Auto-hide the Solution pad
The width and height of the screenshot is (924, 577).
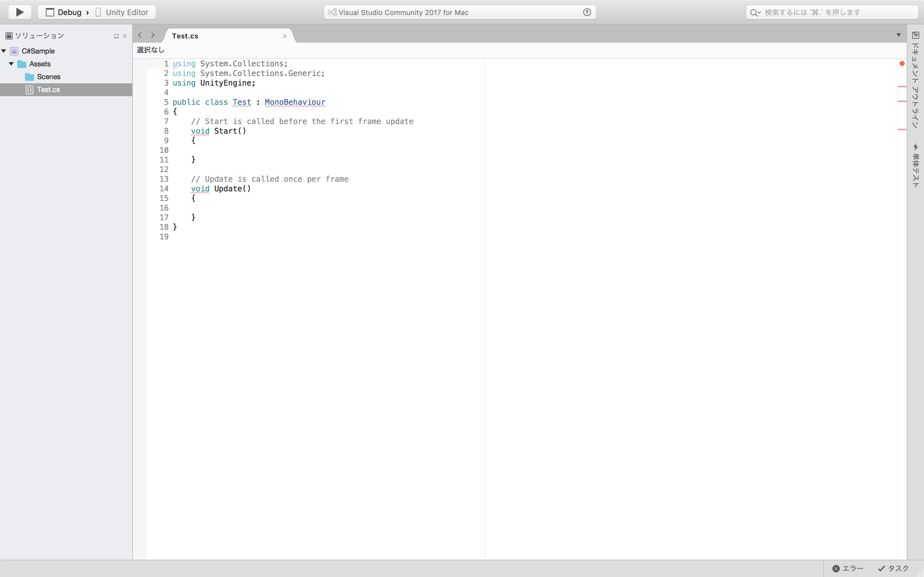point(116,36)
